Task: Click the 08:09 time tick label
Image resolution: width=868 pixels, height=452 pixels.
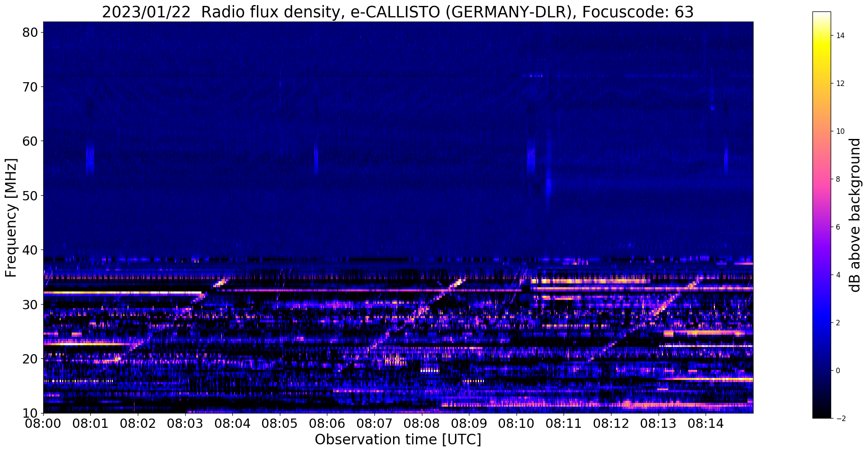Action: 469,423
